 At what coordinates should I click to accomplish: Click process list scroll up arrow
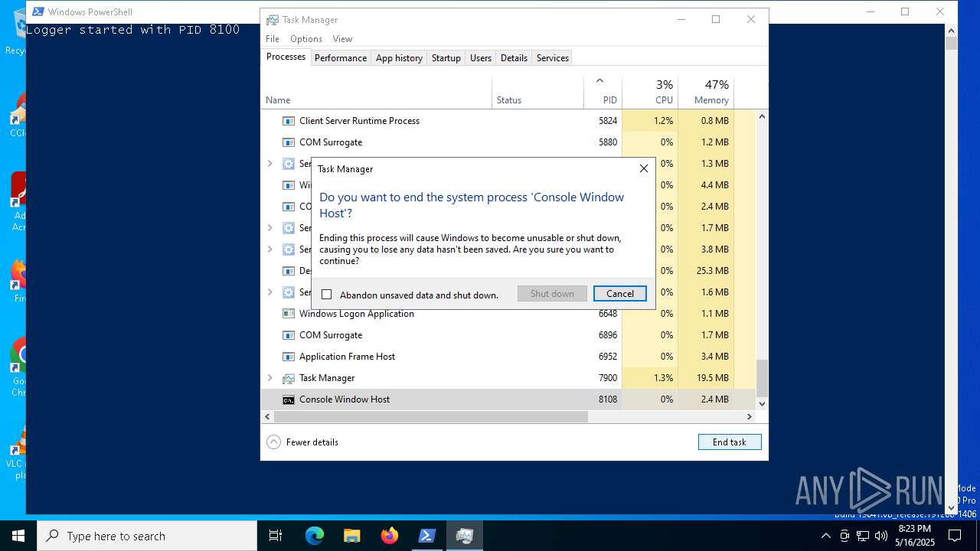[762, 116]
